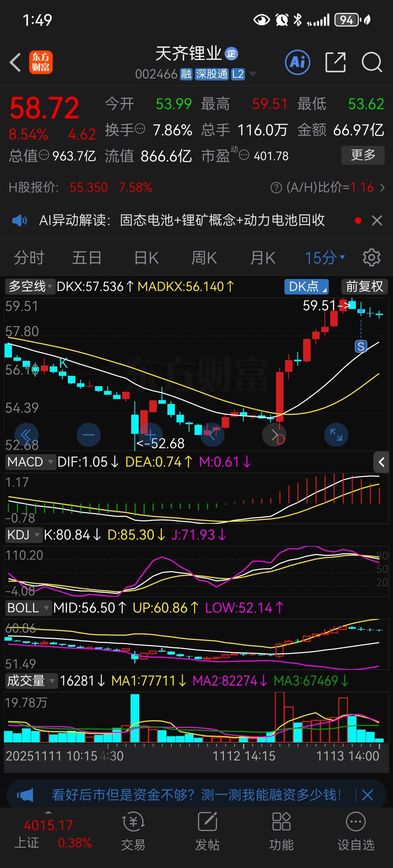Tap the 换手 info icon
Image resolution: width=393 pixels, height=868 pixels.
(140, 129)
